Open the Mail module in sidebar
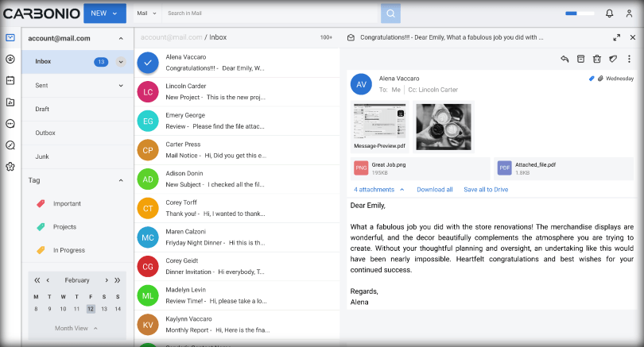 10,38
